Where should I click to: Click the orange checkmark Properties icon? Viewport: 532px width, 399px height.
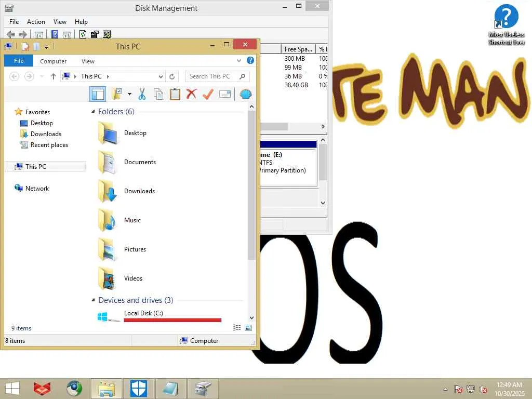tap(208, 94)
